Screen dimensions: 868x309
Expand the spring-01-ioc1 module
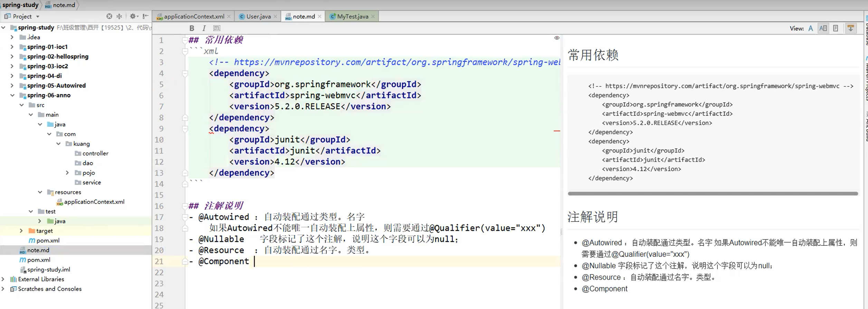point(12,47)
